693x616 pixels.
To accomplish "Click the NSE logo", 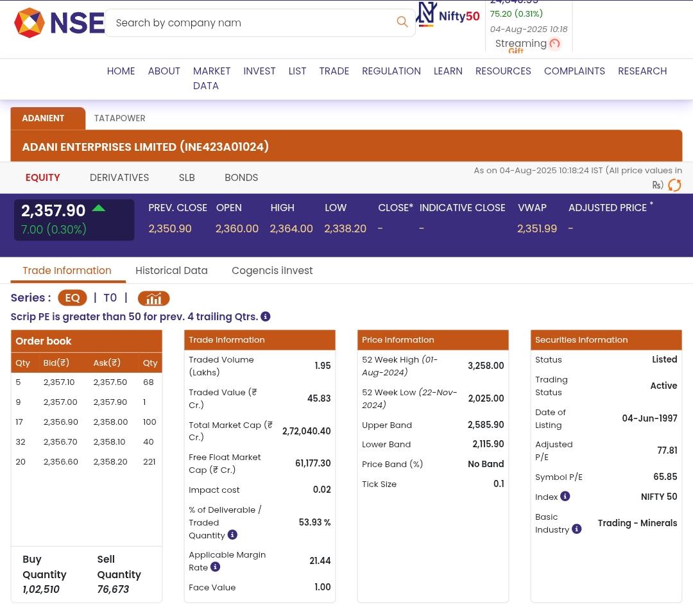I will pyautogui.click(x=59, y=23).
